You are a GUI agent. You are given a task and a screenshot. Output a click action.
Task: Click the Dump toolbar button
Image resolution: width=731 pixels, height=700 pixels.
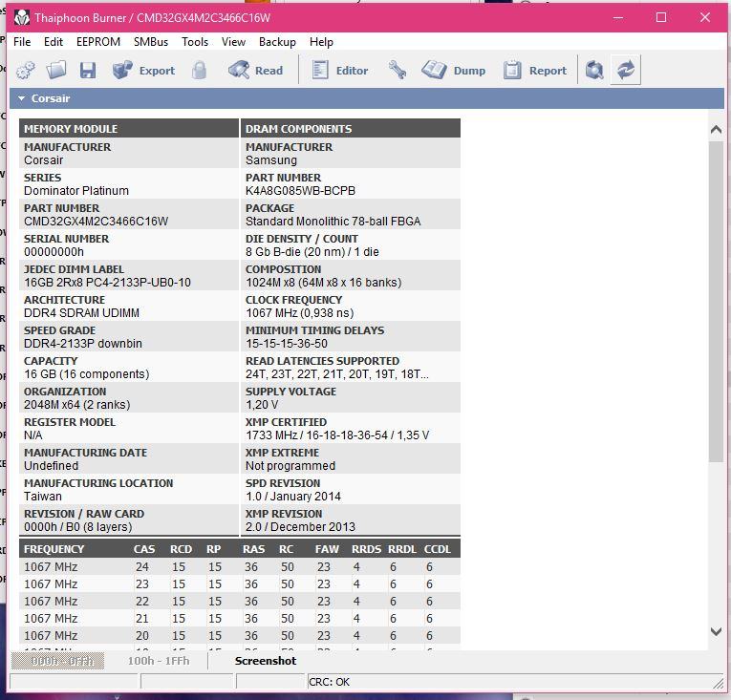click(x=453, y=71)
